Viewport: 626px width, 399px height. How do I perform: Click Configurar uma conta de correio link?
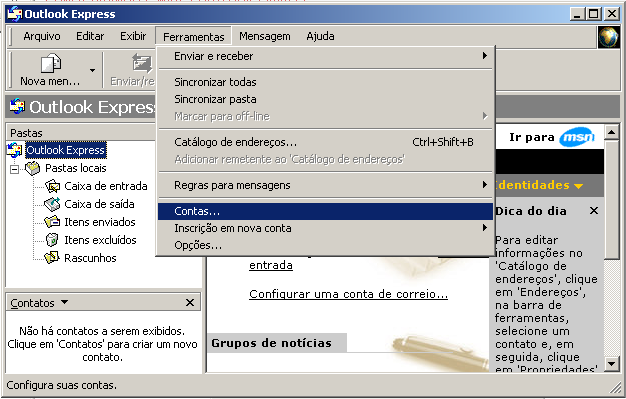(348, 294)
